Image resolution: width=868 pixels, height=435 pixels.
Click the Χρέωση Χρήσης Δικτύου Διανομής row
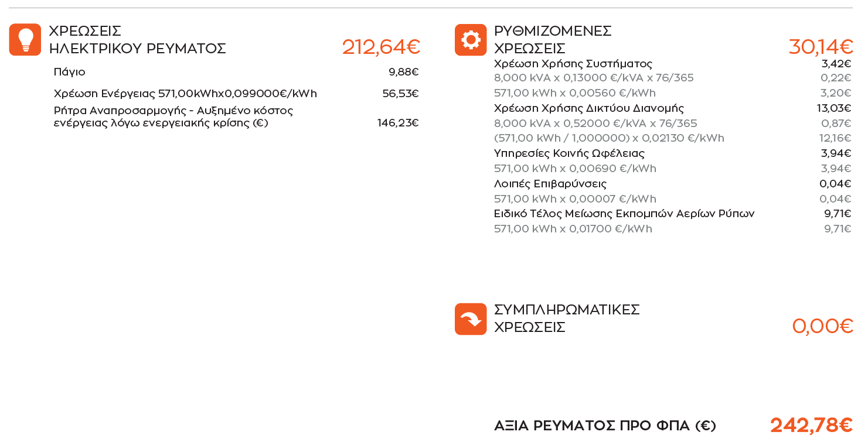coord(673,108)
